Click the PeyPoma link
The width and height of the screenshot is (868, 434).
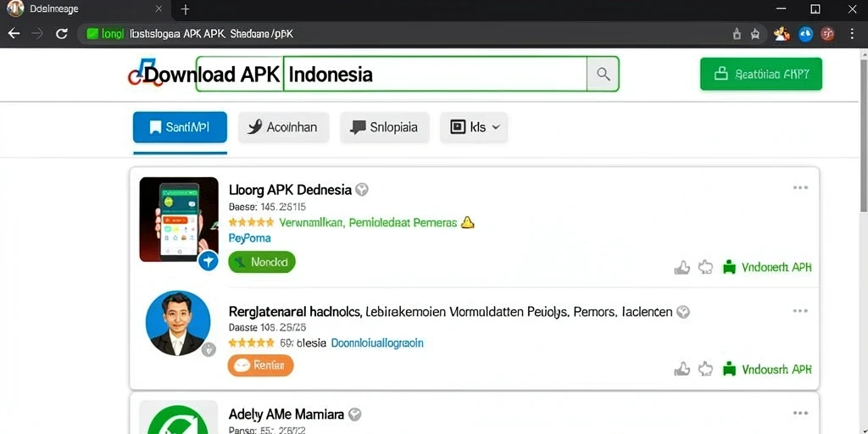coord(250,238)
